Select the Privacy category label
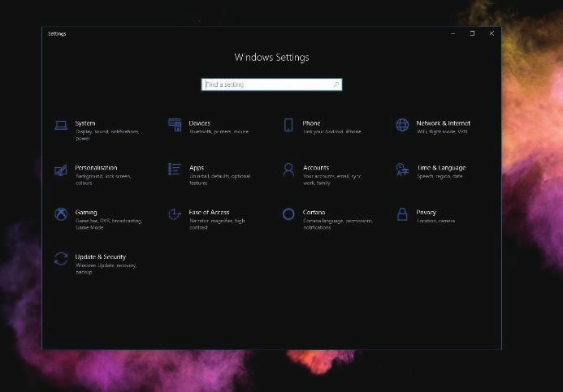 [x=427, y=213]
